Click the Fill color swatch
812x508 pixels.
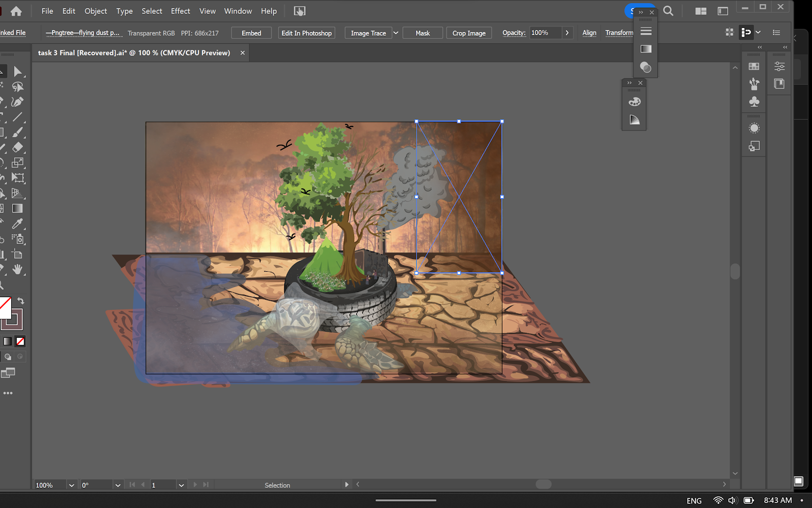[5, 307]
